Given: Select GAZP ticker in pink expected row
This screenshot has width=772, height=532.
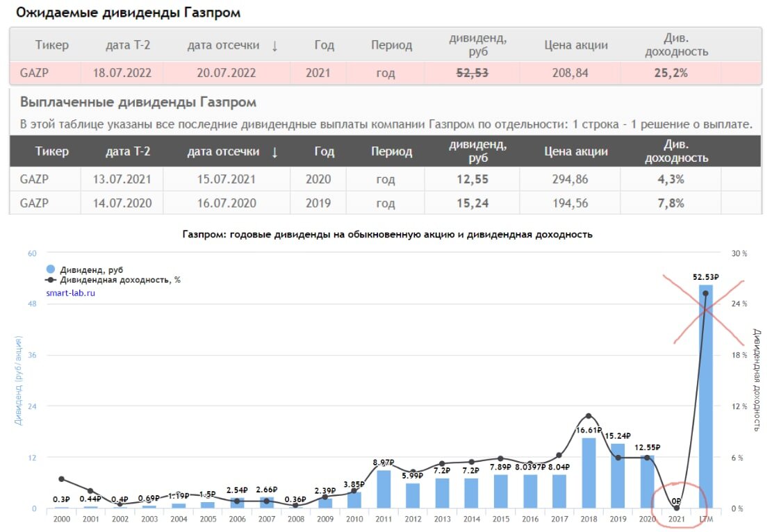Looking at the screenshot, I should tap(34, 73).
